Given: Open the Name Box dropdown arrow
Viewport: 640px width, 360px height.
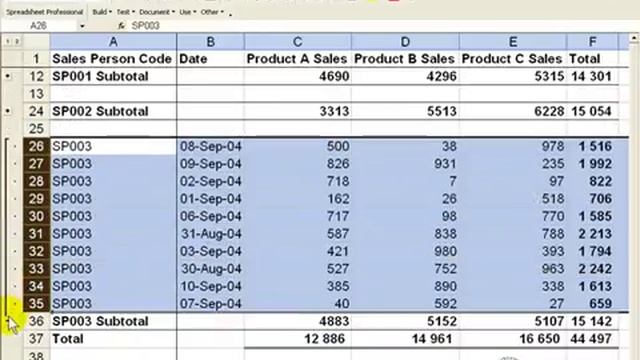Looking at the screenshot, I should pyautogui.click(x=82, y=26).
